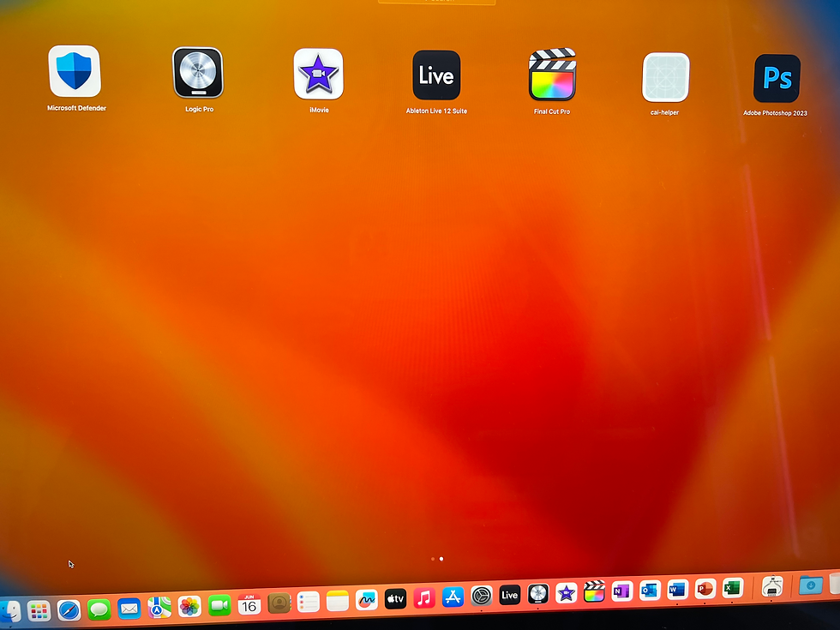Click the cai-helper placeholder app icon
This screenshot has height=630, width=840.
(x=665, y=77)
